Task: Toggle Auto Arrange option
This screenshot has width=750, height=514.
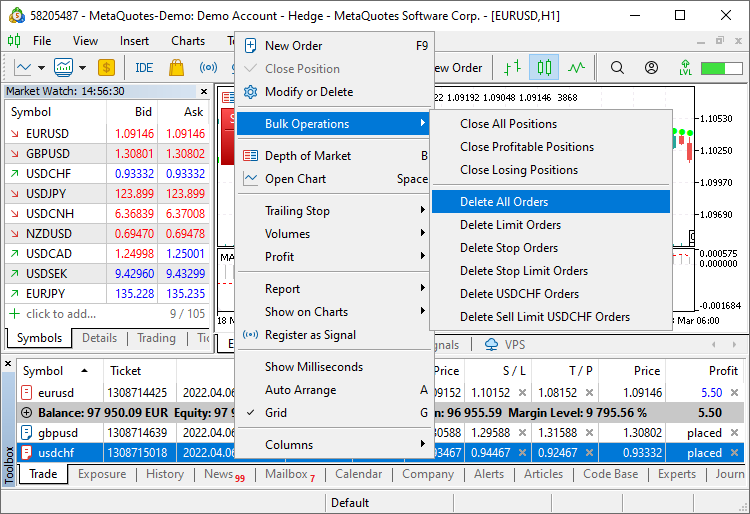Action: point(334,390)
